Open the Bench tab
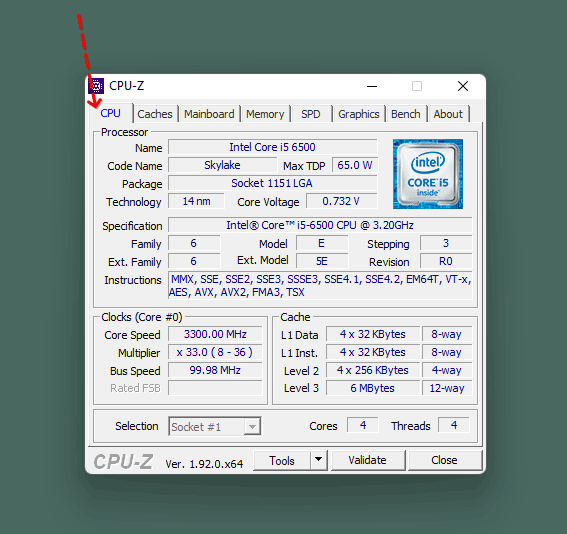This screenshot has height=534, width=567. pos(406,114)
